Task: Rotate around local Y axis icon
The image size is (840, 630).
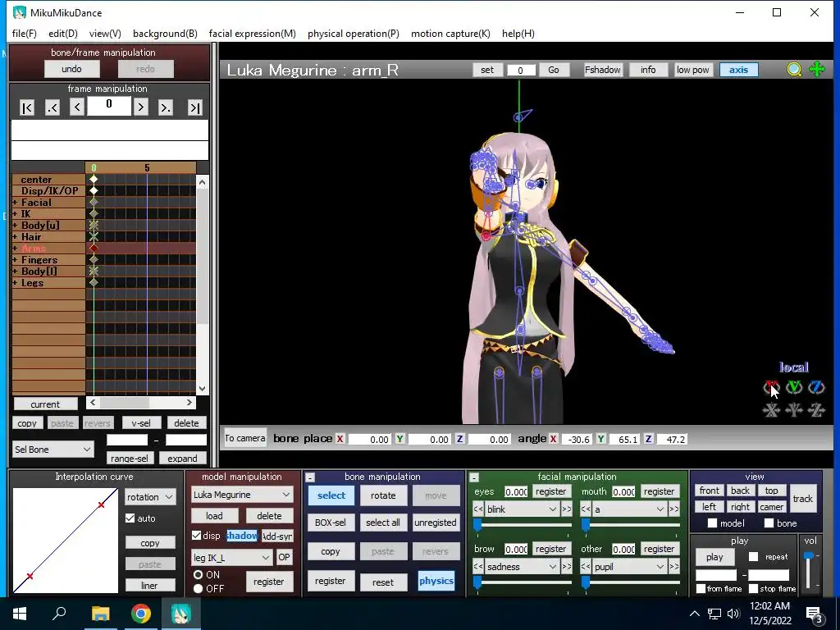Action: point(794,387)
